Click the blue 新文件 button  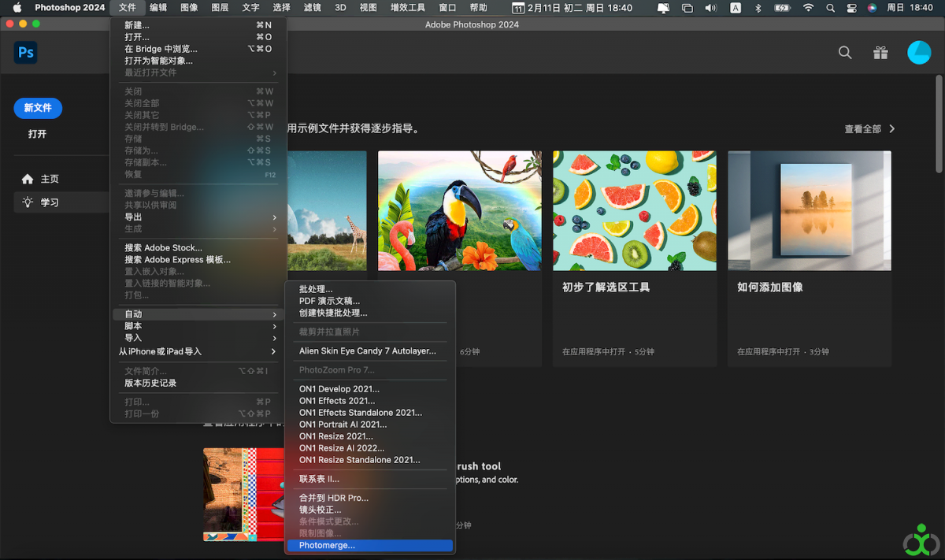pyautogui.click(x=38, y=108)
